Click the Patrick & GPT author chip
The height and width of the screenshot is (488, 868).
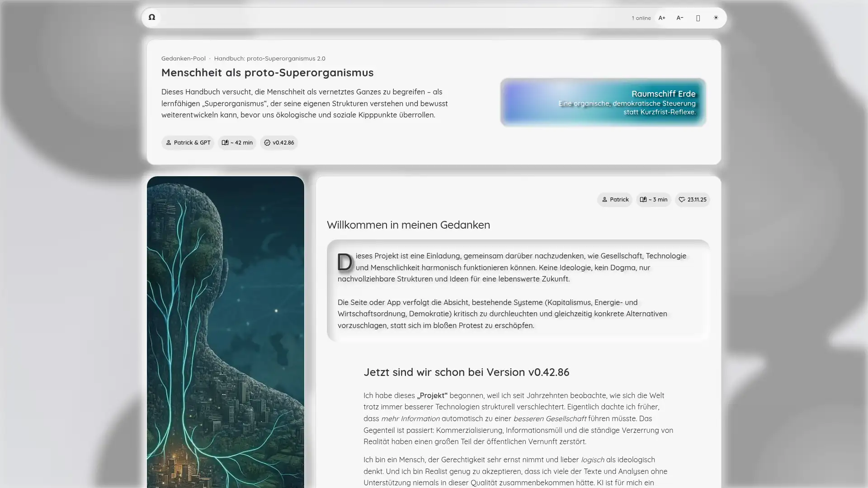pos(188,143)
